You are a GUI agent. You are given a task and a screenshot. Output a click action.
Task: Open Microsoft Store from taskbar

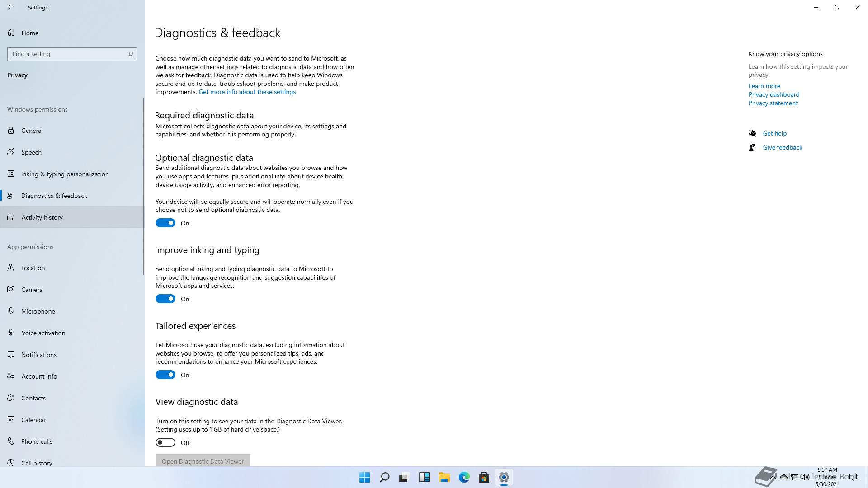coord(484,477)
